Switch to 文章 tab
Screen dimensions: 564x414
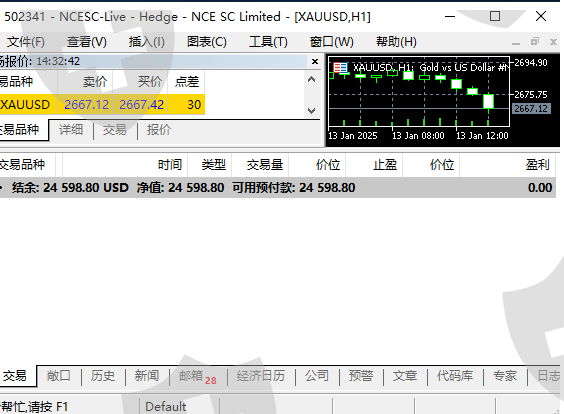pyautogui.click(x=405, y=376)
